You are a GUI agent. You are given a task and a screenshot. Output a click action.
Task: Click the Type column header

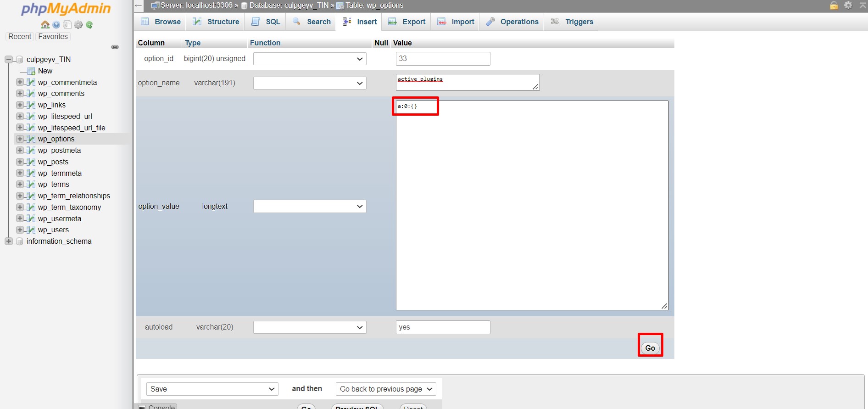pyautogui.click(x=193, y=43)
